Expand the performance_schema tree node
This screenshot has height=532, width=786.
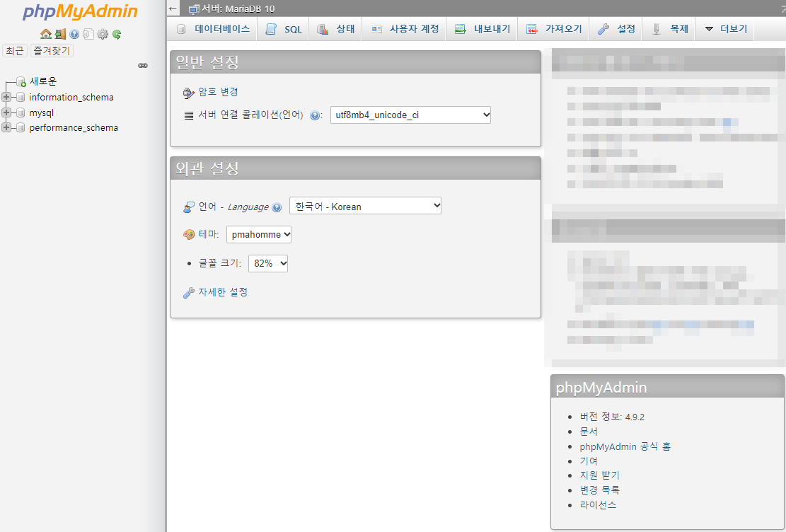(6, 128)
